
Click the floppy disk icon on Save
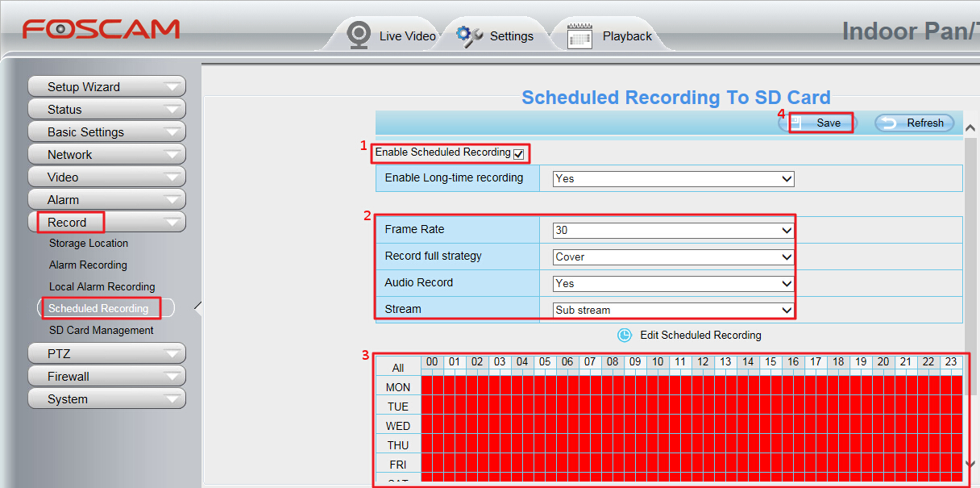(x=796, y=123)
